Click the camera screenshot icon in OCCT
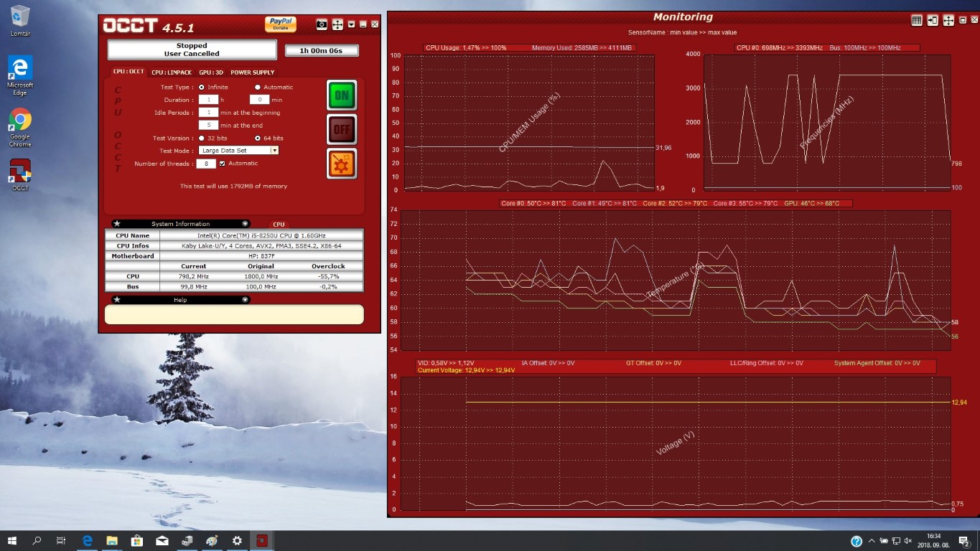Viewport: 980px width, 551px height. tap(322, 24)
